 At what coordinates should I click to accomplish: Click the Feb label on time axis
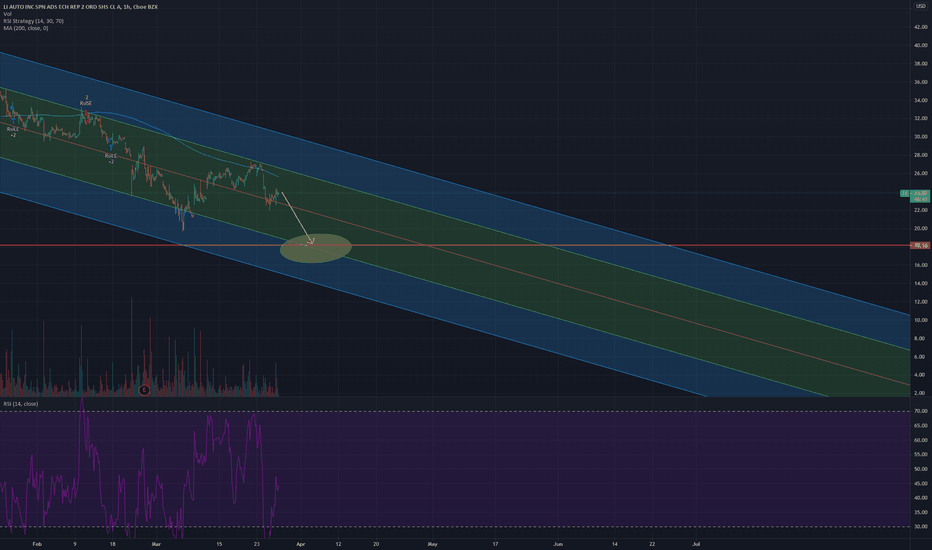tap(37, 544)
